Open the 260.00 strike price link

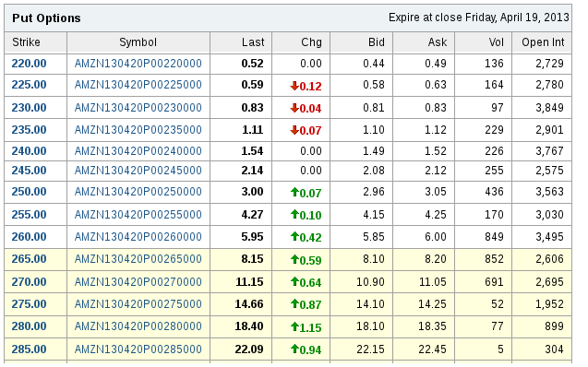coord(29,237)
